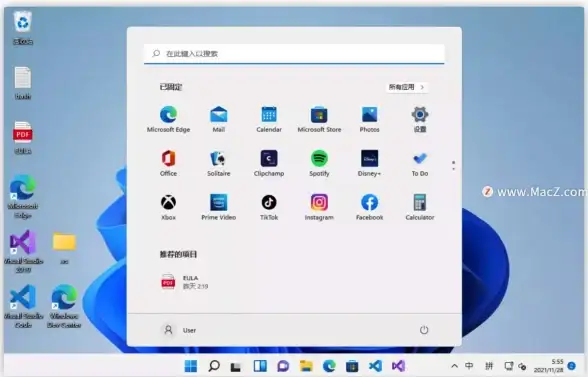This screenshot has height=377, width=588.
Task: Open Spotify from the Start menu
Action: (319, 163)
